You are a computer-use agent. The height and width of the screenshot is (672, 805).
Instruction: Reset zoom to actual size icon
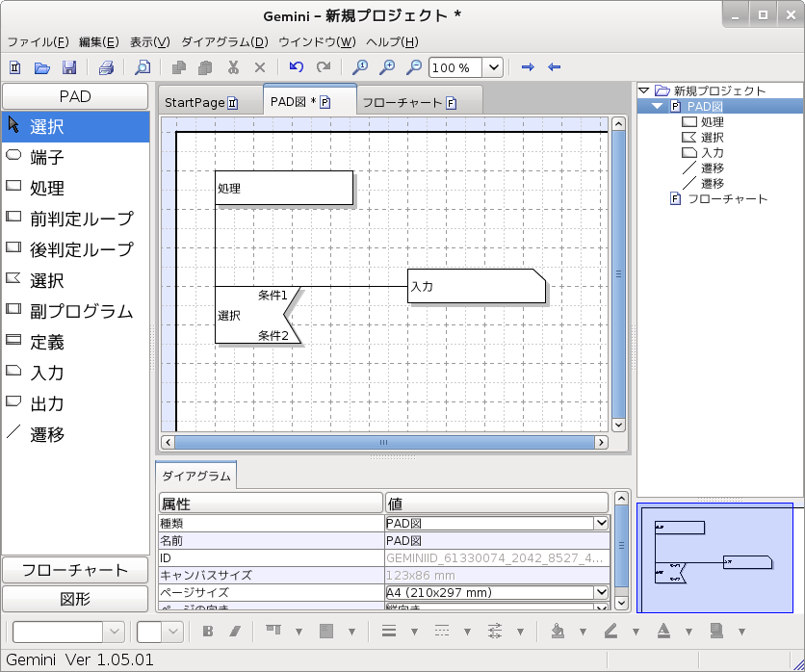tap(360, 67)
